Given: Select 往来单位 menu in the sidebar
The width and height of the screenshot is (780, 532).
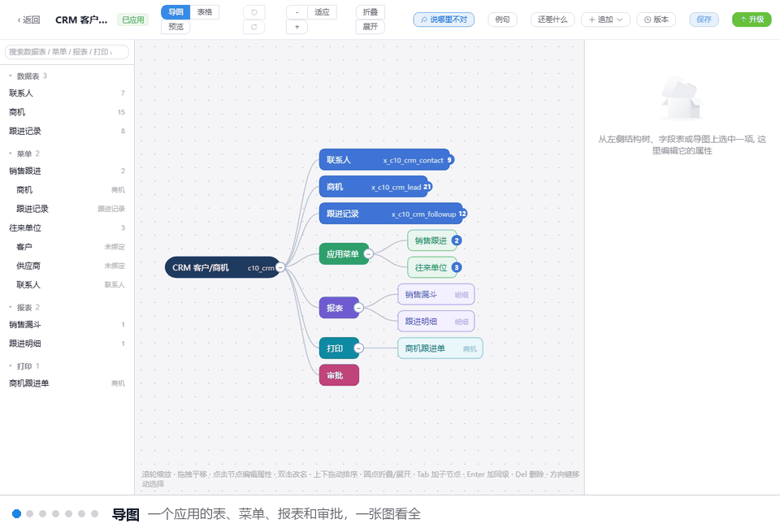Looking at the screenshot, I should (x=67, y=227).
